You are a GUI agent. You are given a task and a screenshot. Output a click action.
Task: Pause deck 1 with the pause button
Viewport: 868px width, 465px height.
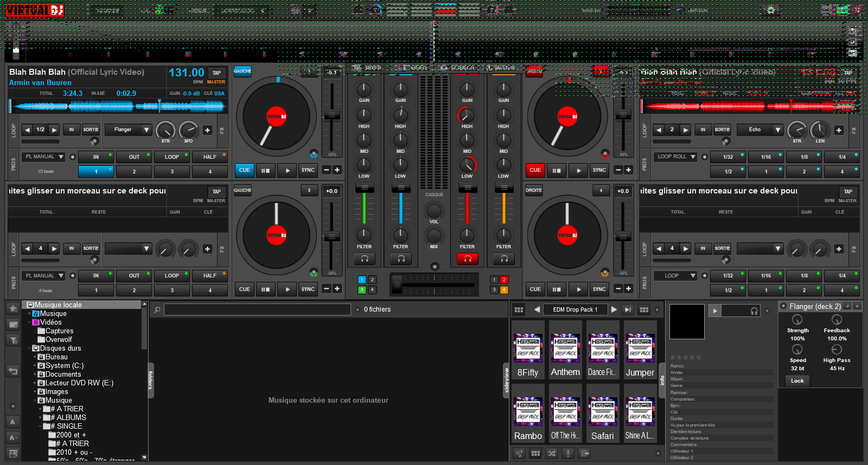(265, 170)
